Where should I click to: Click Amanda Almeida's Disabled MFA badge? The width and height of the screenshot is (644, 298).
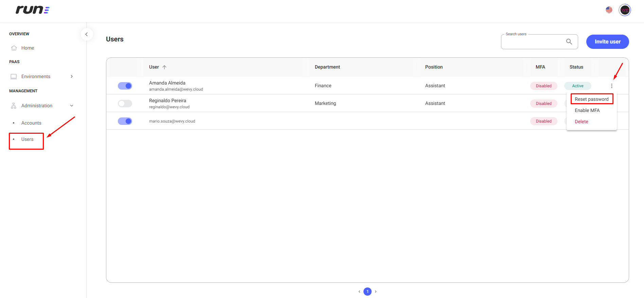(544, 86)
